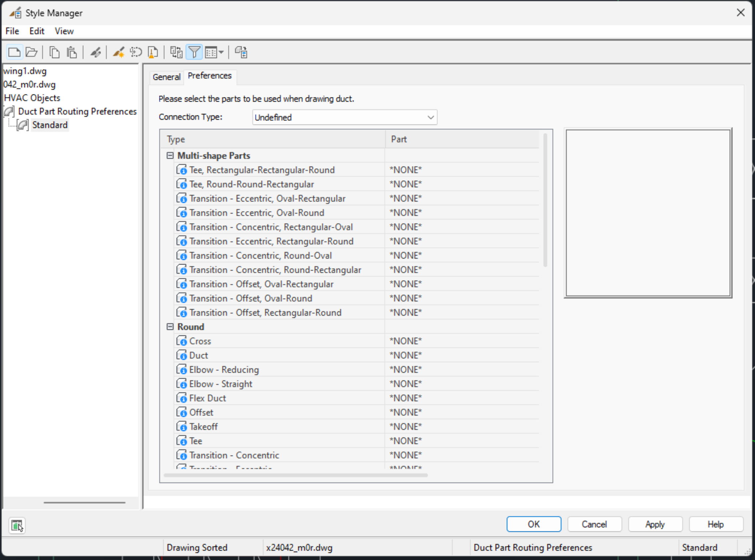This screenshot has width=755, height=560.
Task: Click info icon beside Flex Duct
Action: (x=181, y=398)
